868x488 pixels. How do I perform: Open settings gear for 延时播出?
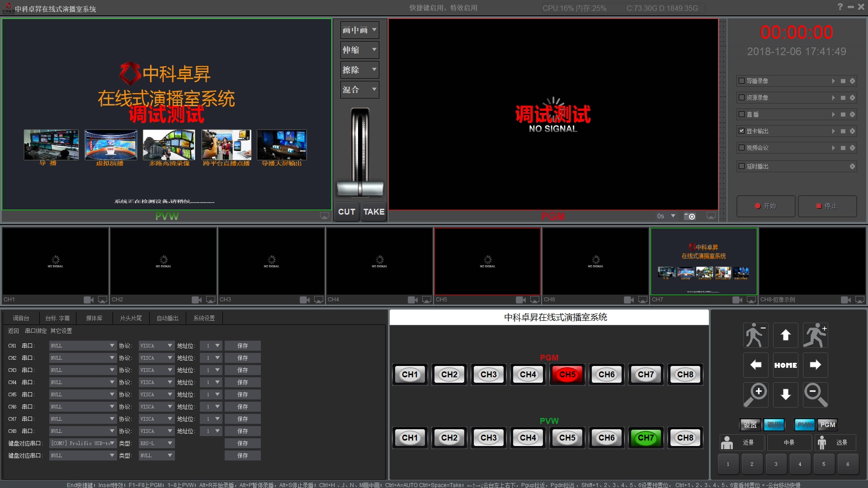(x=852, y=166)
